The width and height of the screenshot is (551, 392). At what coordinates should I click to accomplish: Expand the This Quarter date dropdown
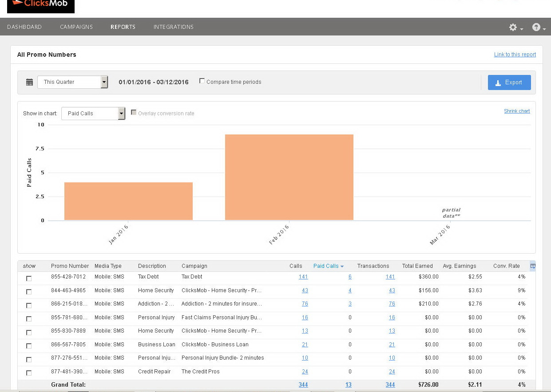(x=104, y=82)
